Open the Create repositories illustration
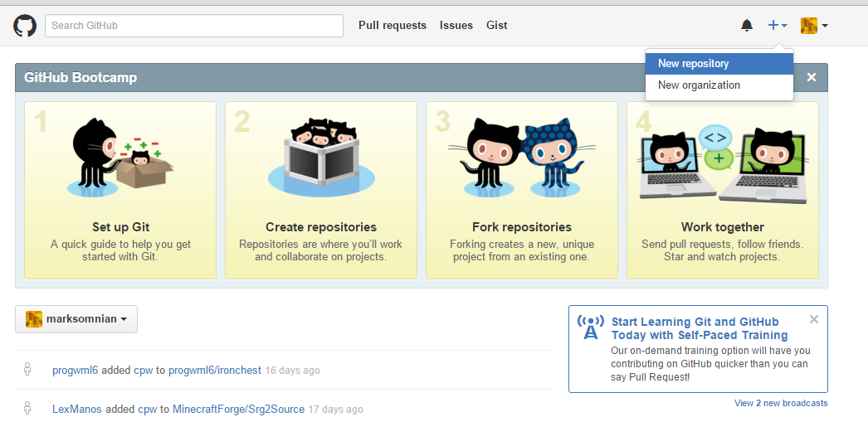This screenshot has height=422, width=868. point(321,158)
